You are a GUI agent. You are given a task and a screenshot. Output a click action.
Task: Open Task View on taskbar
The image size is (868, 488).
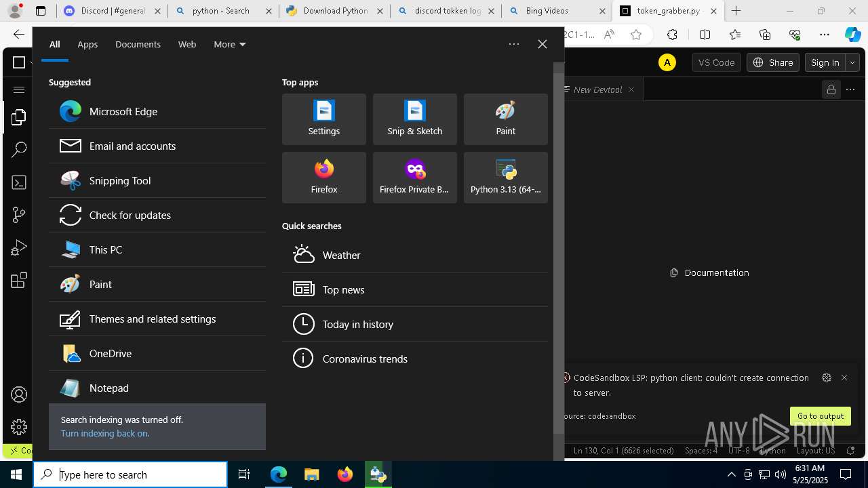coord(244,474)
